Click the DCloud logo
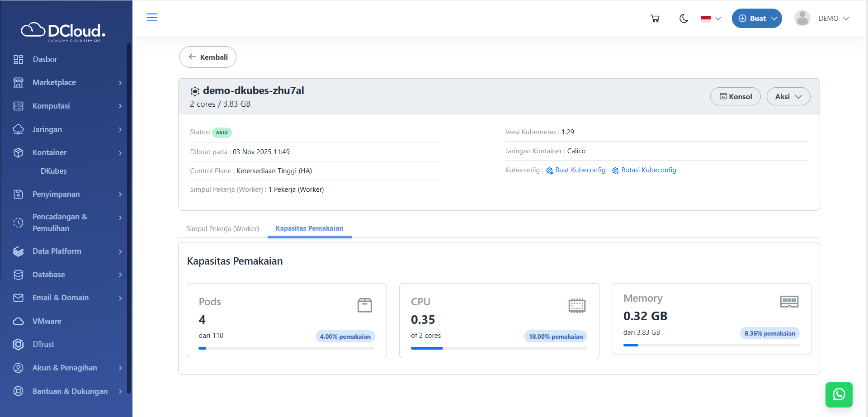The image size is (868, 417). point(63,31)
